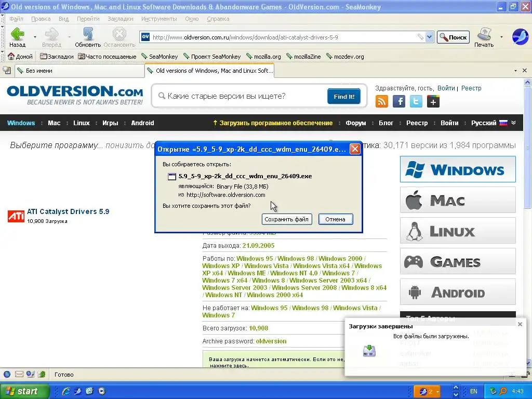Viewport: 532px width, 399px height.
Task: Expand the Русский language selector chevron
Action: coord(514,123)
